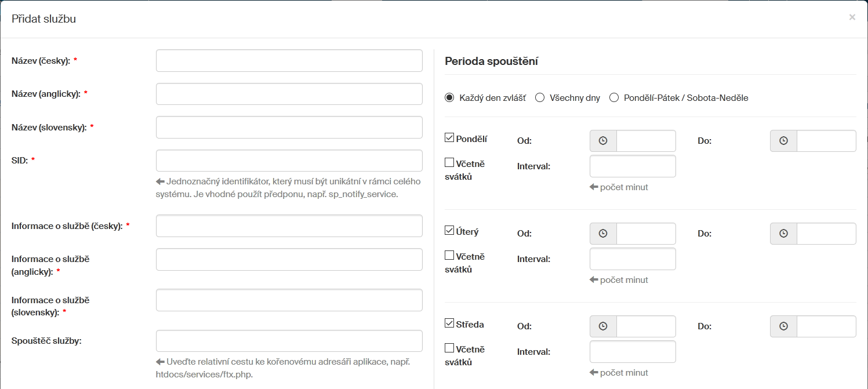Click the clock icon for Pondělí Od
Viewport: 868px width, 389px height.
click(x=603, y=141)
